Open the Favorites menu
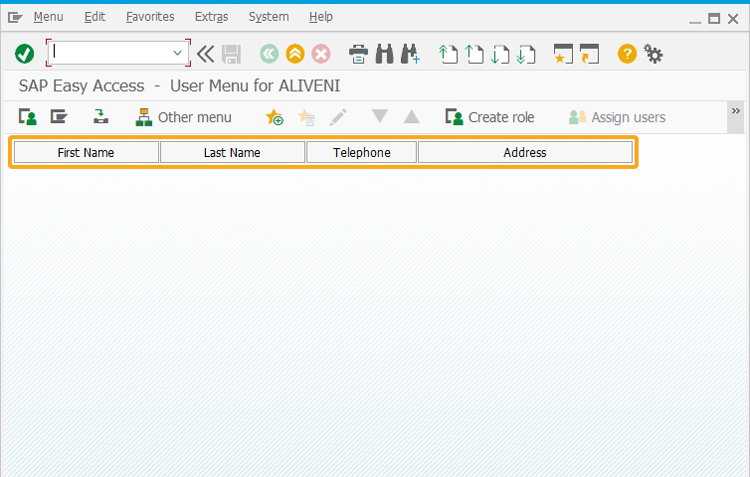The height and width of the screenshot is (477, 750). pyautogui.click(x=150, y=17)
